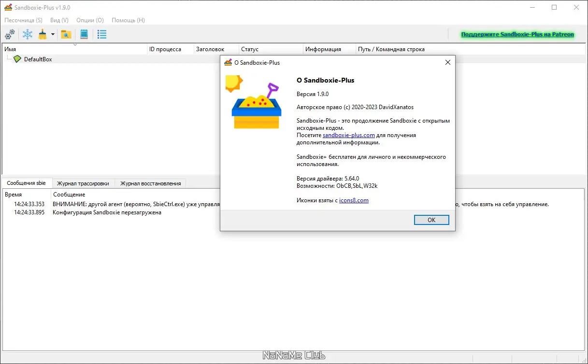The height and width of the screenshot is (364, 588).
Task: Open the icons8.com link
Action: 354,200
